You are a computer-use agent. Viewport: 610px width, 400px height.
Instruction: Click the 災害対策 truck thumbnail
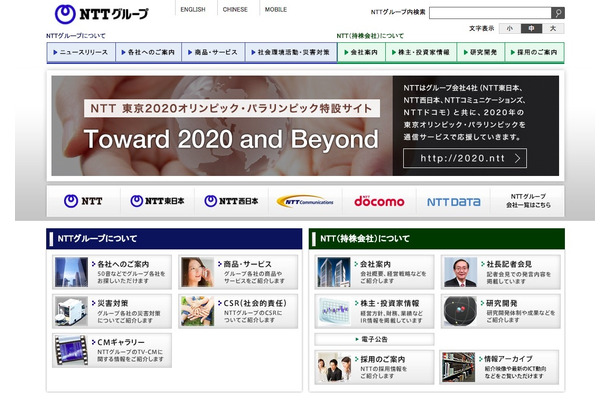click(71, 311)
